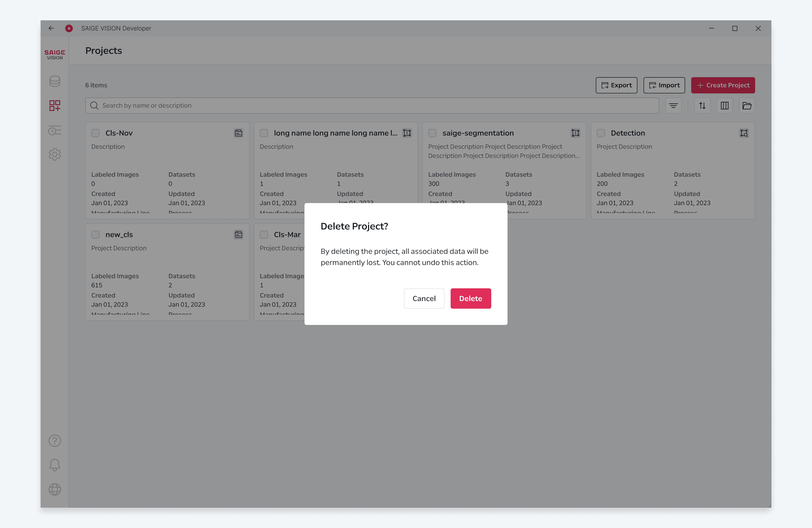Click the open folder icon

coord(747,106)
